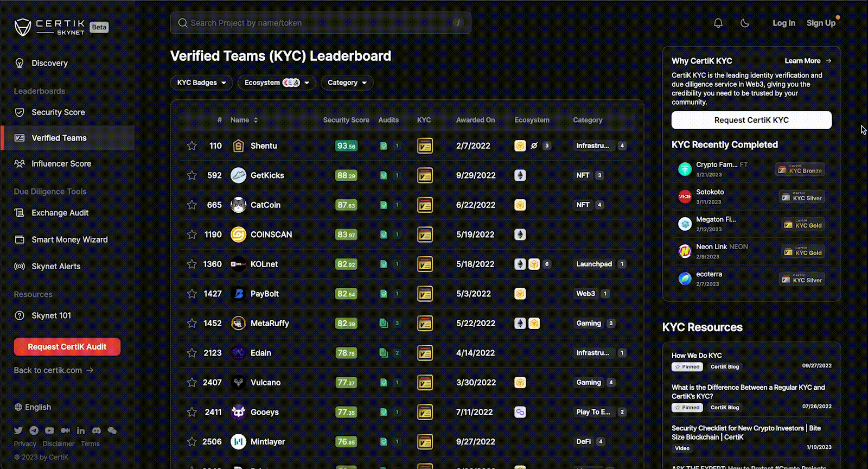Click Crypto Fam KYC Bronze badge
The height and width of the screenshot is (469, 868).
800,169
